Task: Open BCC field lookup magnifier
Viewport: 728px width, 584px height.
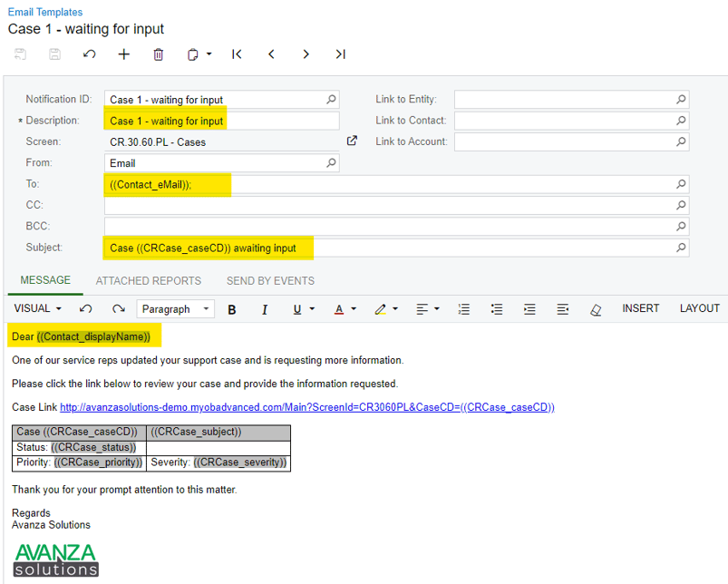Action: 681,227
